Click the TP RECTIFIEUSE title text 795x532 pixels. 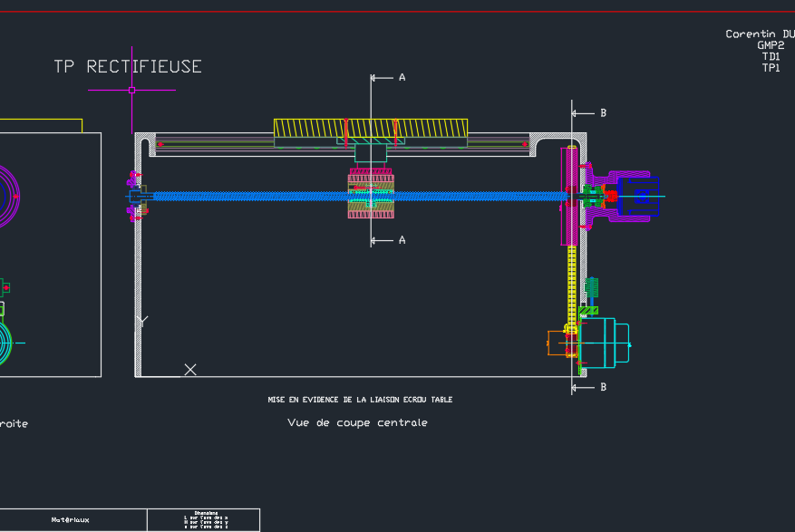pos(128,67)
